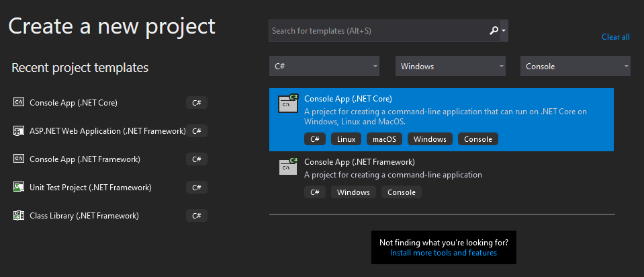Image resolution: width=644 pixels, height=277 pixels.
Task: Click the .NET Framework template description text
Action: (x=393, y=175)
